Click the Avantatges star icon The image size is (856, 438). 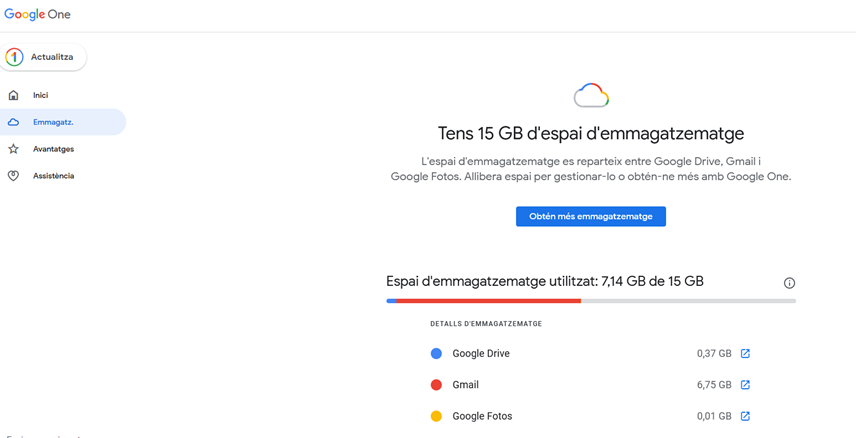coord(13,149)
